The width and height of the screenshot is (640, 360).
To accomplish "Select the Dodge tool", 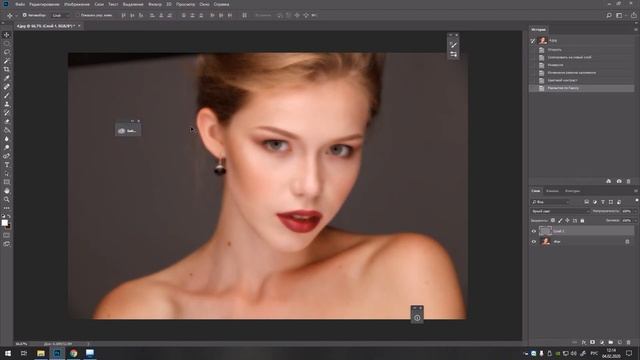I will (x=7, y=147).
